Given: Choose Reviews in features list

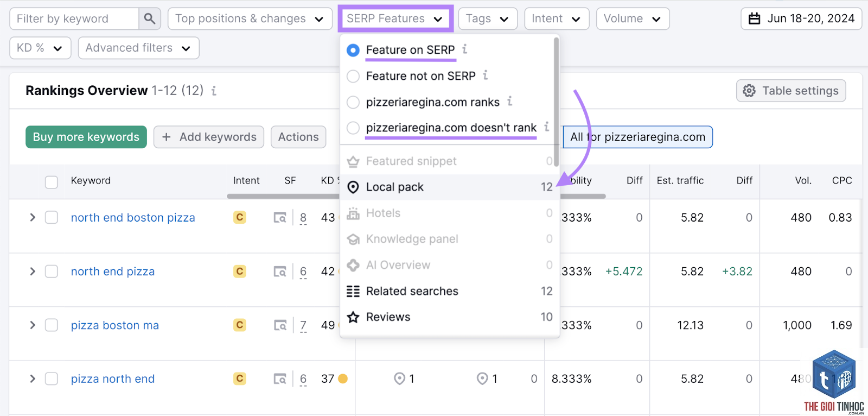Looking at the screenshot, I should click(449, 317).
